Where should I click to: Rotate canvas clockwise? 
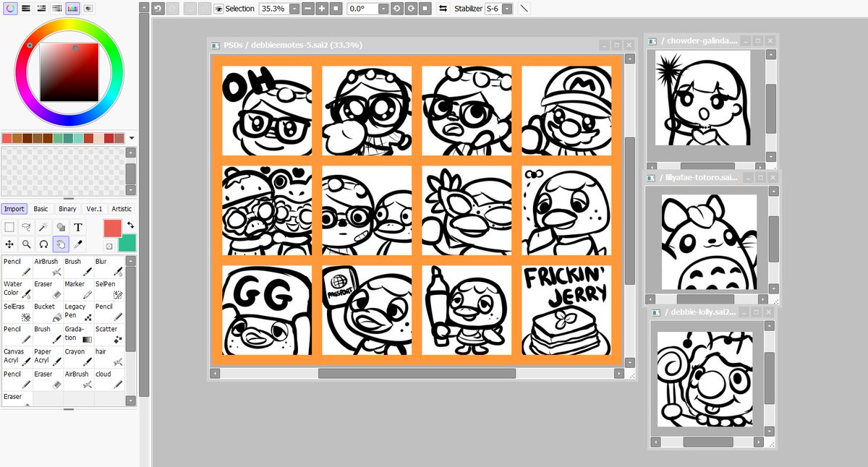click(412, 9)
